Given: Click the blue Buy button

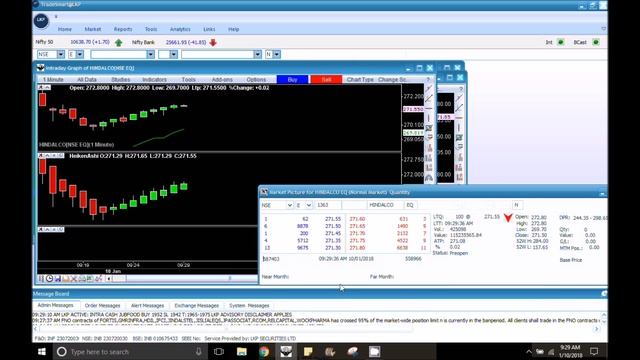Looking at the screenshot, I should coord(292,80).
